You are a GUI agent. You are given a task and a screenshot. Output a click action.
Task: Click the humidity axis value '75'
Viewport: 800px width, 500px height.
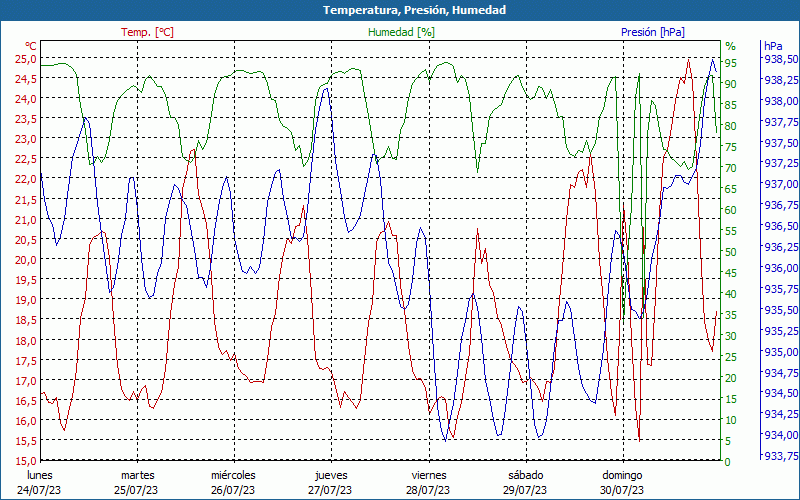point(731,147)
